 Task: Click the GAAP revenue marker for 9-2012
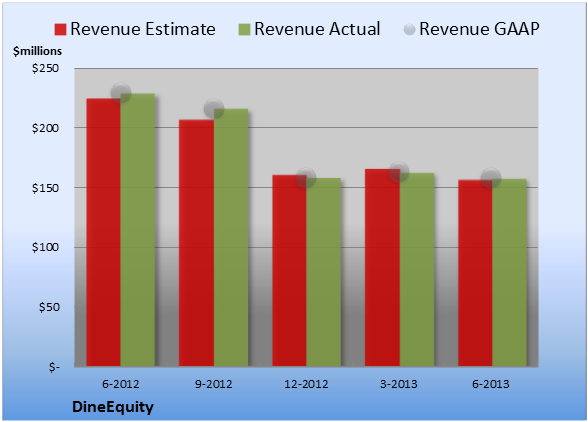214,109
